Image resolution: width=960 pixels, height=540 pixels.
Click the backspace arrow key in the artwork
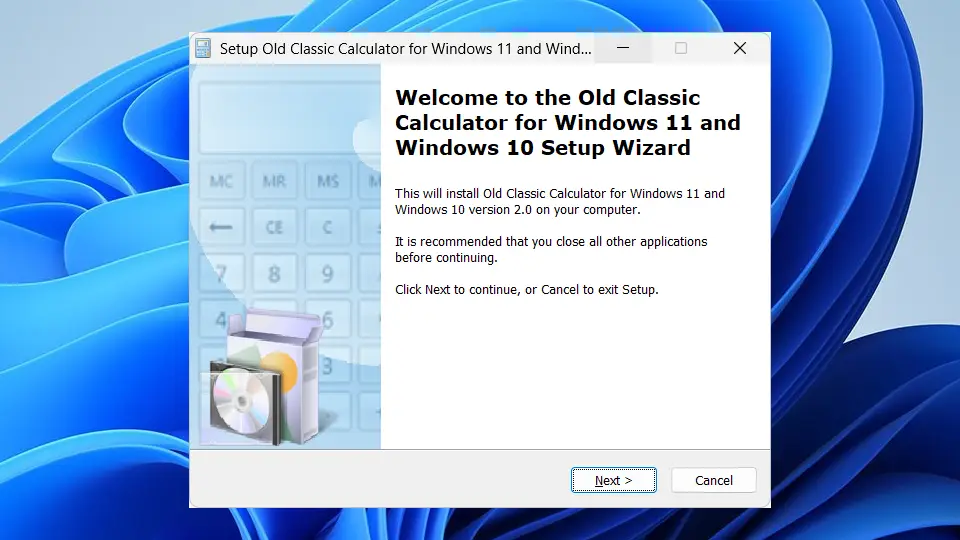coord(221,227)
